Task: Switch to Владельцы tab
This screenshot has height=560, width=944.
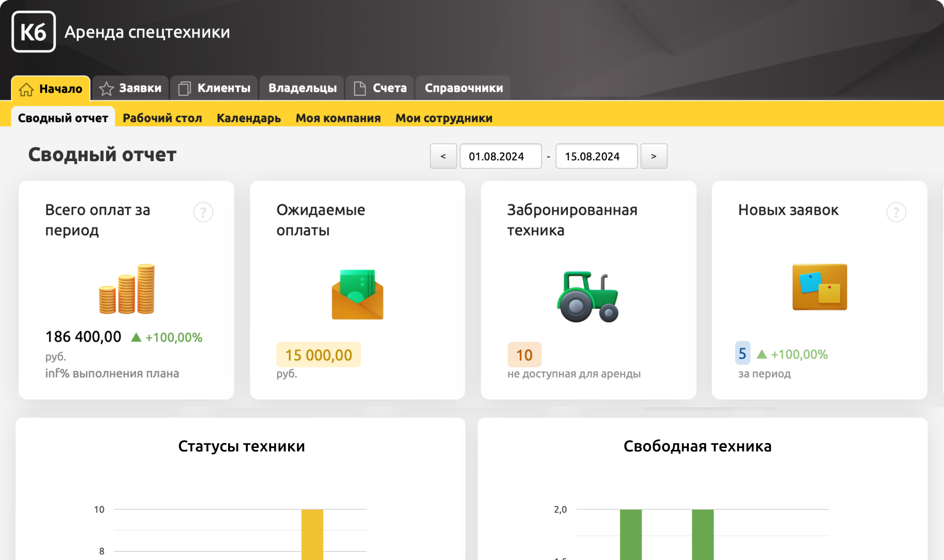Action: pyautogui.click(x=302, y=88)
